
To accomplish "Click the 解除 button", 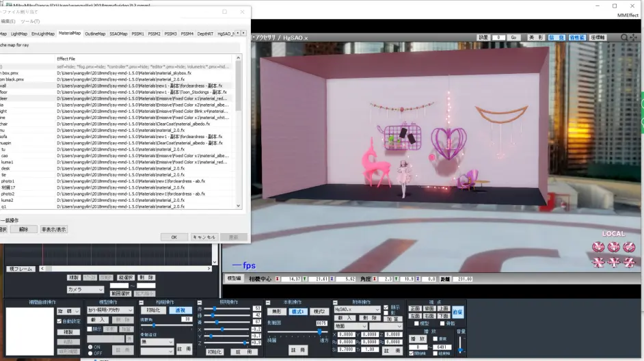I will coord(24,229).
